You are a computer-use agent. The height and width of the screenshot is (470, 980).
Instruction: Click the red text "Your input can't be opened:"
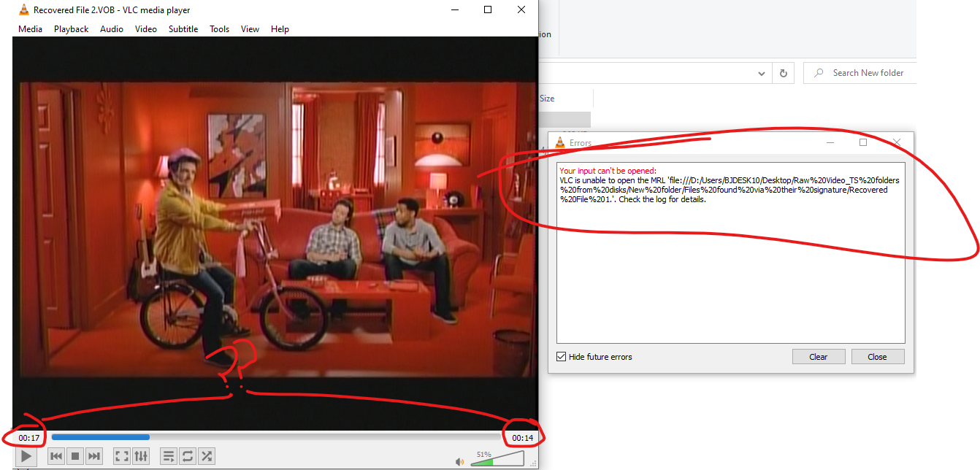pyautogui.click(x=608, y=171)
